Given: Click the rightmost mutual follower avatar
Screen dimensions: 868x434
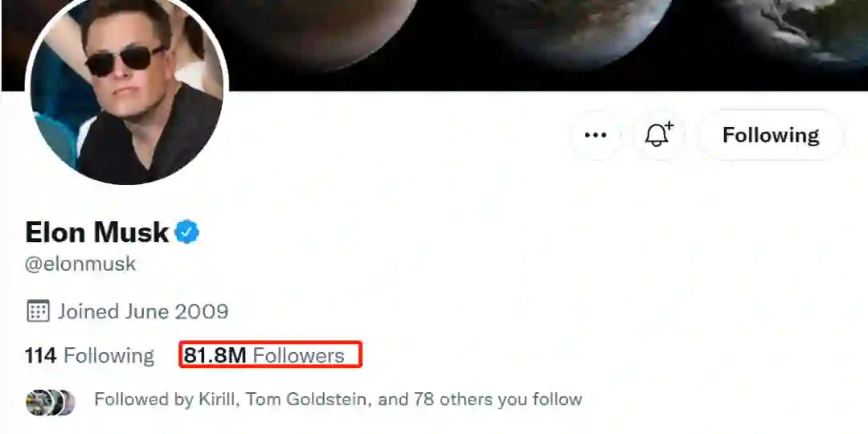Looking at the screenshot, I should tap(67, 402).
